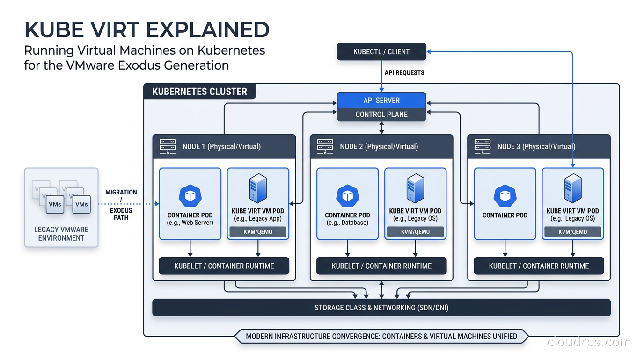Click the KVM/QEMU label in Node 1
644x359 pixels.
[x=258, y=232]
